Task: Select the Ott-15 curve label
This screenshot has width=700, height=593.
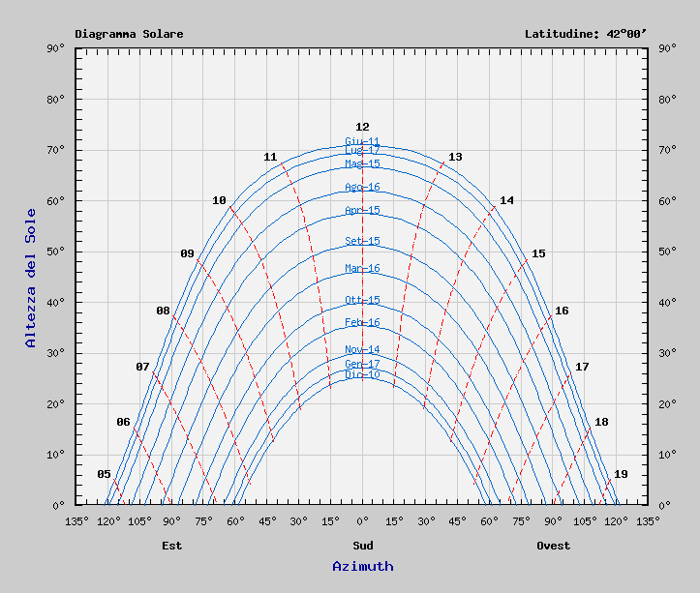Action: pyautogui.click(x=362, y=300)
